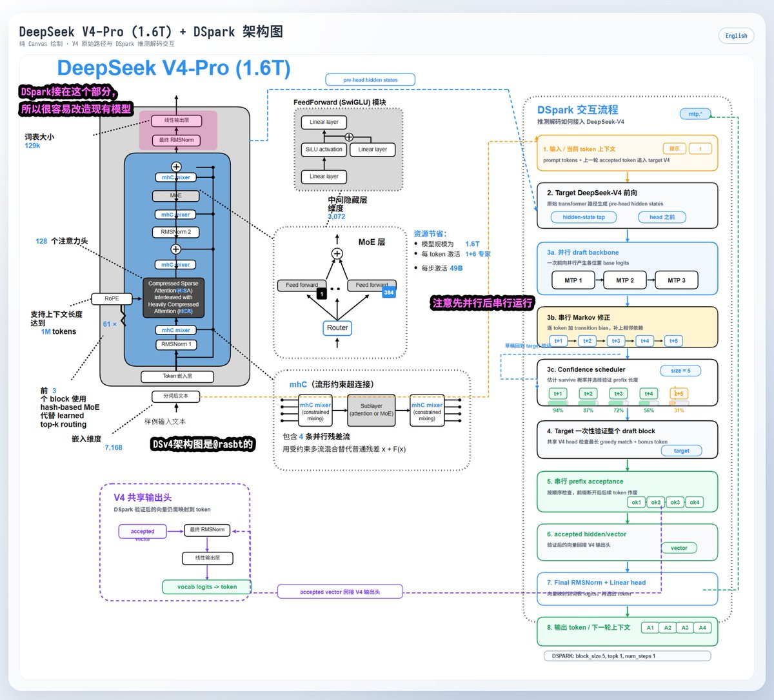
Task: Click the gray MoE block
Action: [176, 195]
